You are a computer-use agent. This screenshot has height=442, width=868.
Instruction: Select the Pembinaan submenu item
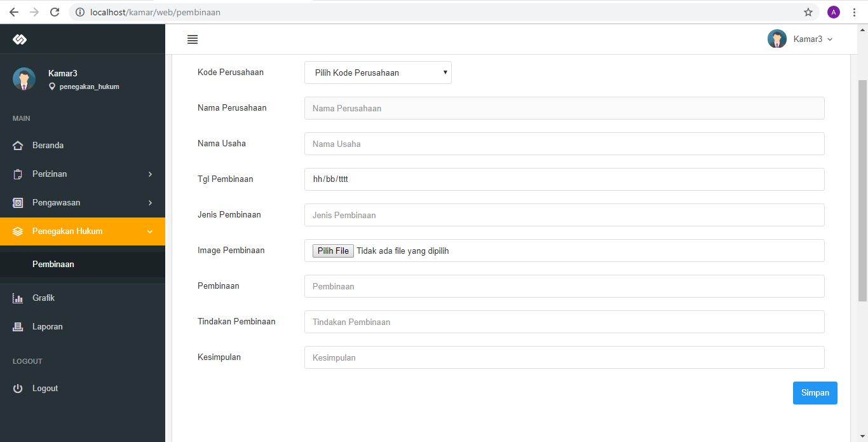pos(53,264)
